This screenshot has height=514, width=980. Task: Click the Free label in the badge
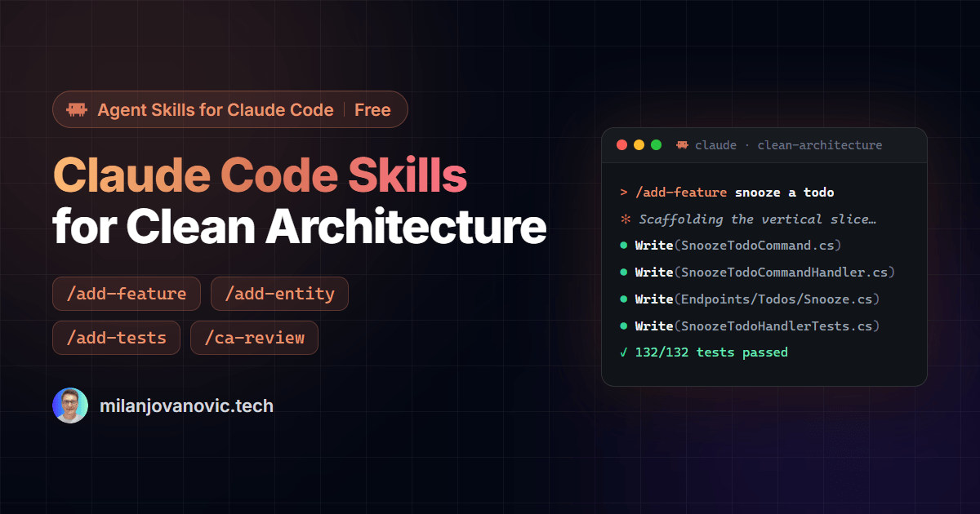(x=372, y=110)
